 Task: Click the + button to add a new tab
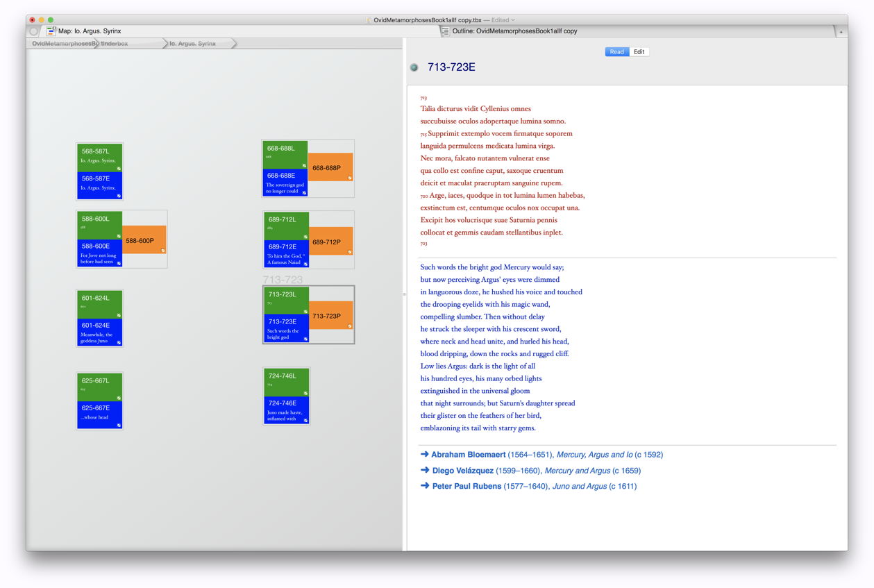(841, 31)
